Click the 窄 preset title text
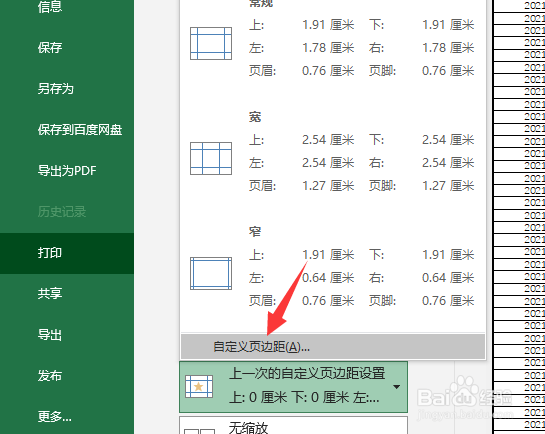The width and height of the screenshot is (545, 434). click(255, 231)
